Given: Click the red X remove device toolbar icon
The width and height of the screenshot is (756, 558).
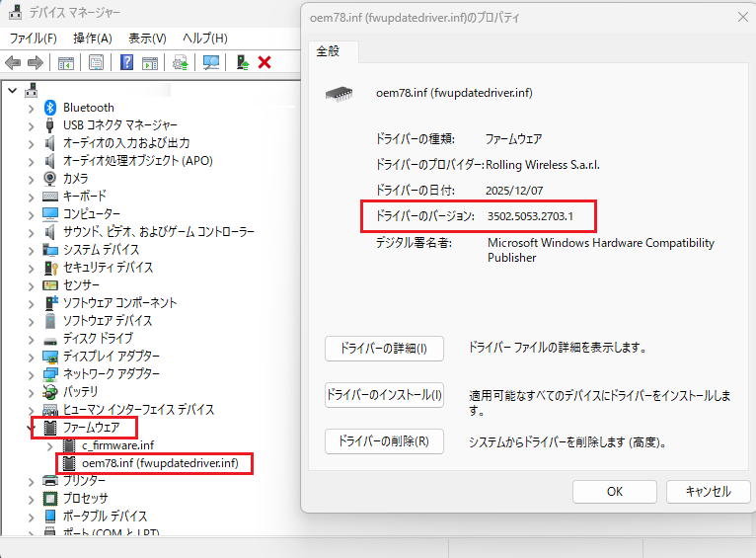Looking at the screenshot, I should click(265, 62).
